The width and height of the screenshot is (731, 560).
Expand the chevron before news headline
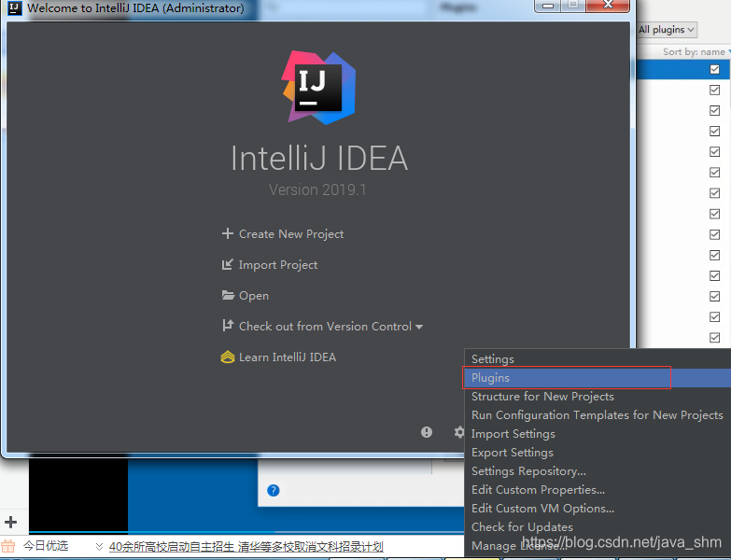pos(99,546)
